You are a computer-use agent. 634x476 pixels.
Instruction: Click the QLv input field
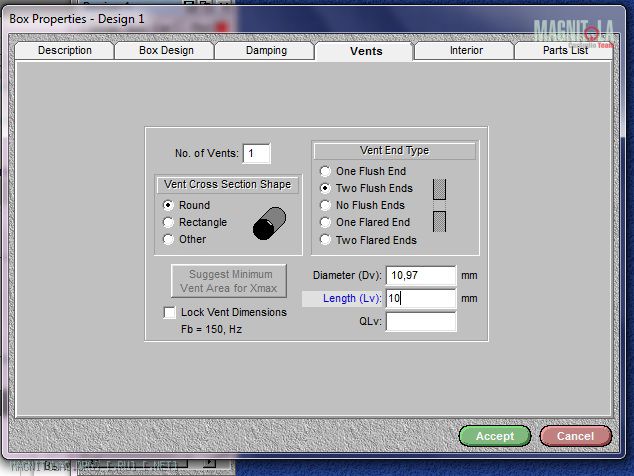pos(420,321)
